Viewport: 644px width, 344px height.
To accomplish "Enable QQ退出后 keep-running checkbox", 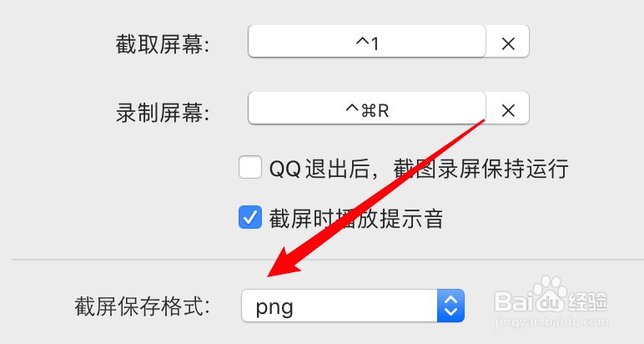I will point(250,167).
